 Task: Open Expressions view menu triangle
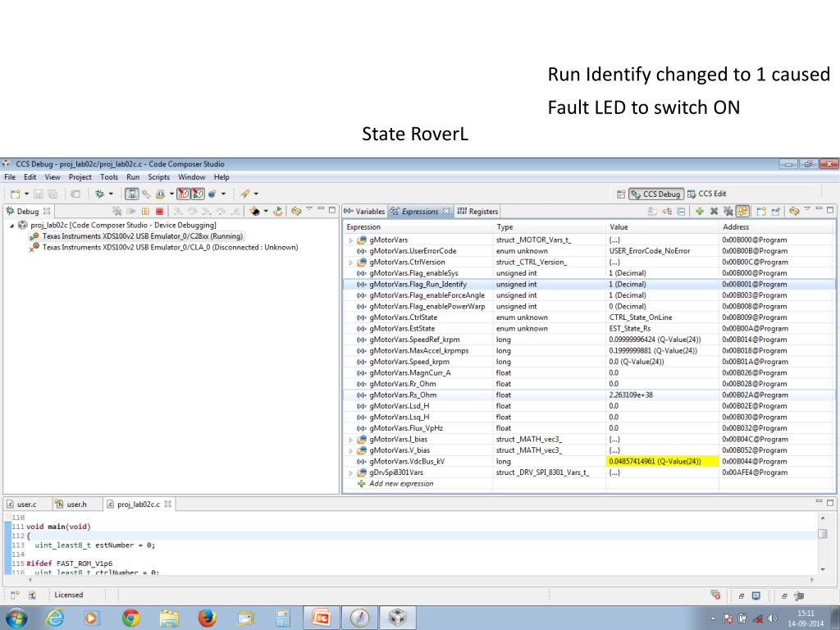click(807, 209)
